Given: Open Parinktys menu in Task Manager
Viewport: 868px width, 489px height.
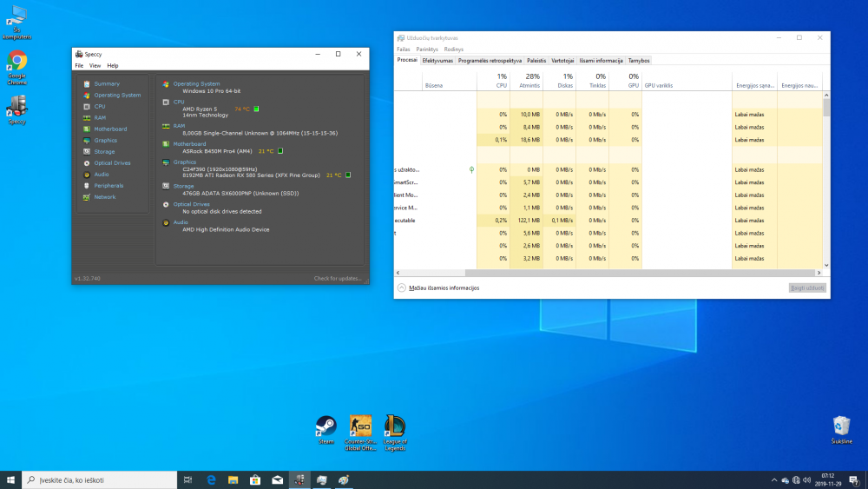Looking at the screenshot, I should 427,50.
